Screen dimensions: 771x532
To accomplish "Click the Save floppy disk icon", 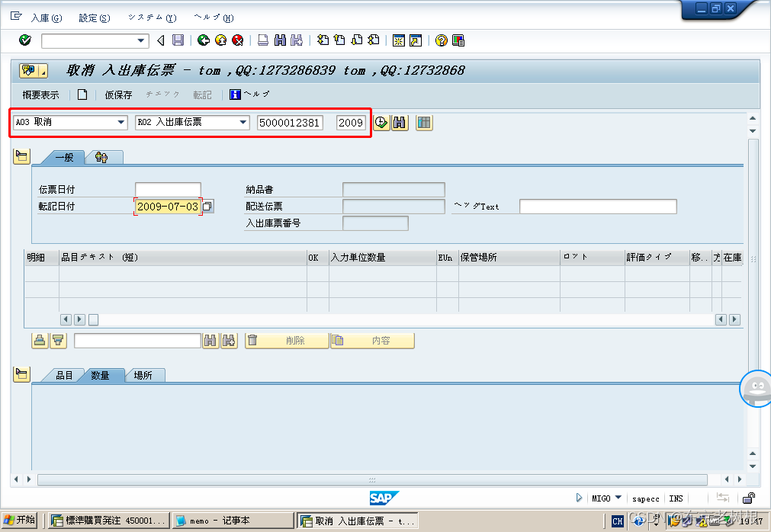I will 178,40.
